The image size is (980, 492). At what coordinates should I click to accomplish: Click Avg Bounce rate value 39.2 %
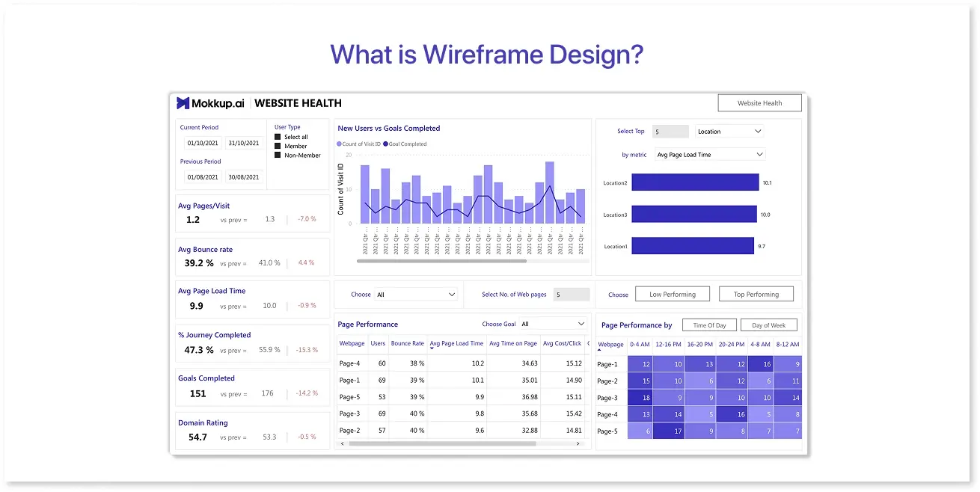click(199, 263)
